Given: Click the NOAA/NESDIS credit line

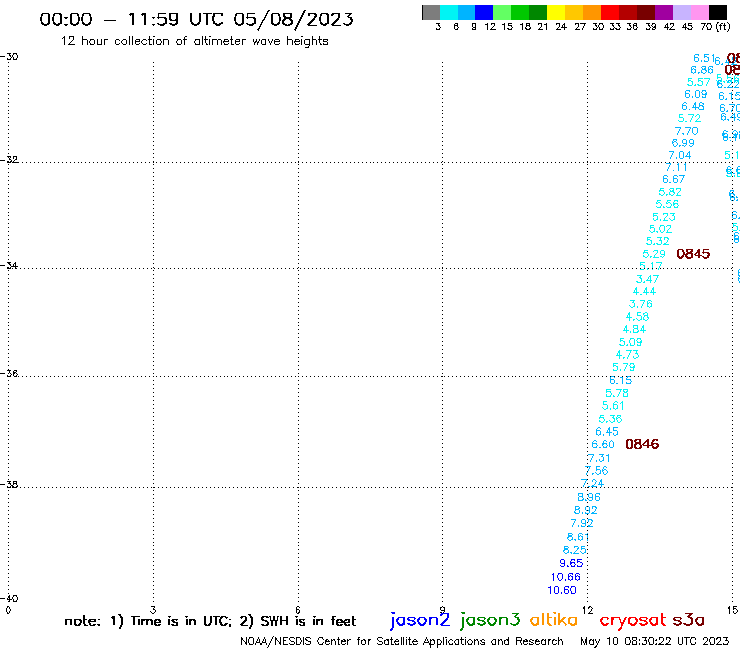Looking at the screenshot, I should 402,641.
